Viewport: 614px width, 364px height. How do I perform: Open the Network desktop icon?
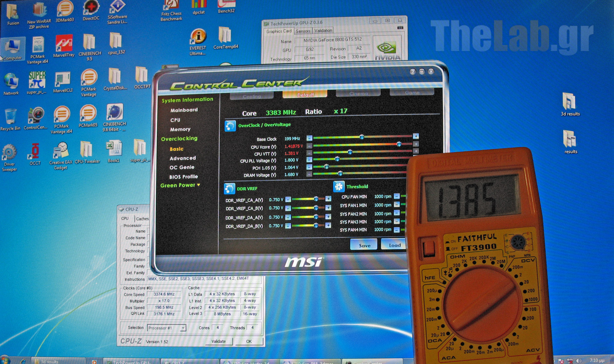11,84
